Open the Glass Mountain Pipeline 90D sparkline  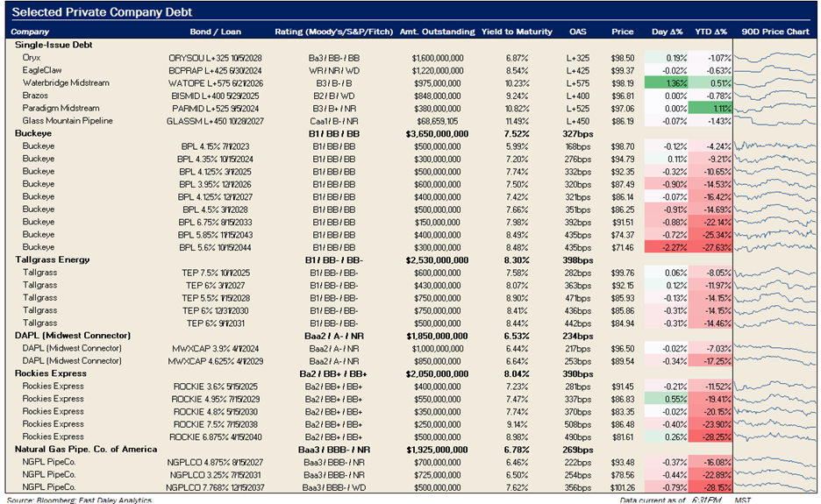tap(775, 120)
